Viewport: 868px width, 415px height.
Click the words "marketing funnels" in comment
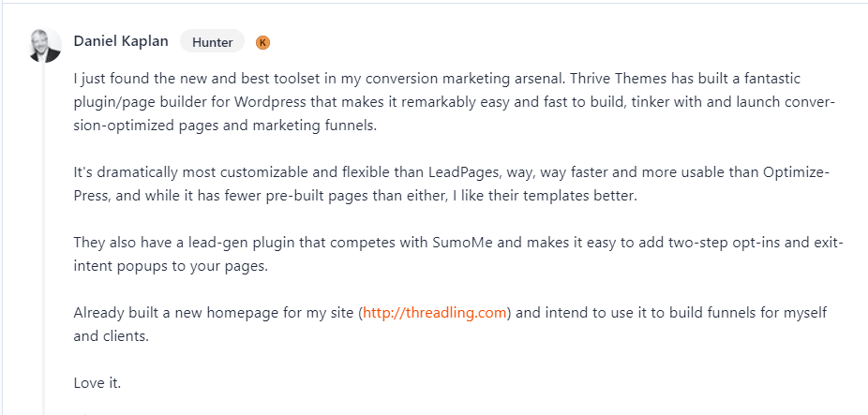pos(314,126)
